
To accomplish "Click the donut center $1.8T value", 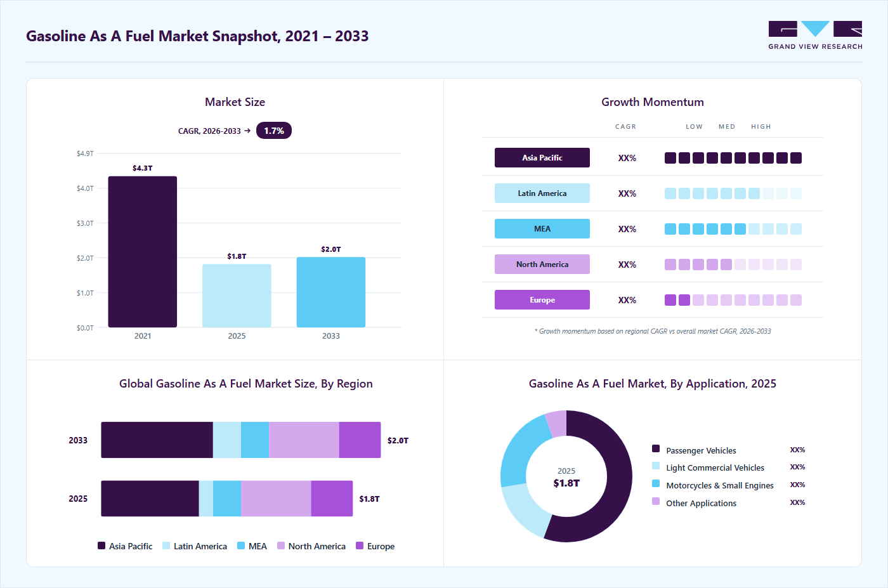I will click(x=566, y=483).
